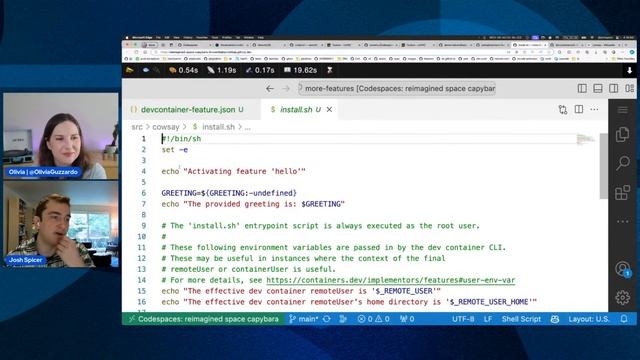Click the 1.19s timing item in toolbar
The image size is (640, 360).
click(222, 70)
